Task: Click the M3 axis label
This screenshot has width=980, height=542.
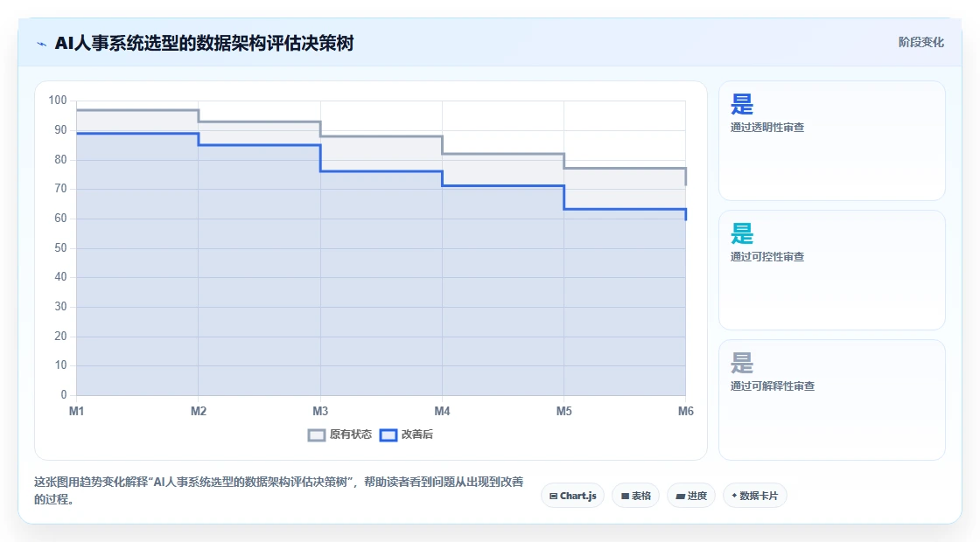Action: [320, 412]
